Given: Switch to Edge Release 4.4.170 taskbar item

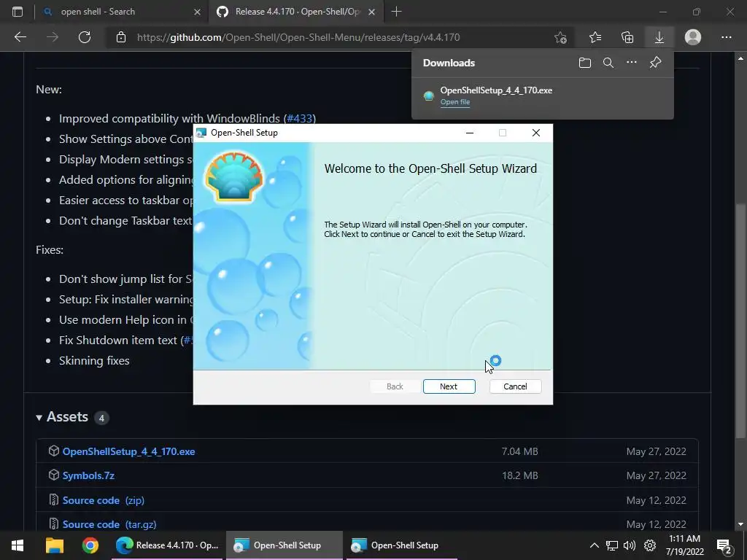Looking at the screenshot, I should point(167,545).
